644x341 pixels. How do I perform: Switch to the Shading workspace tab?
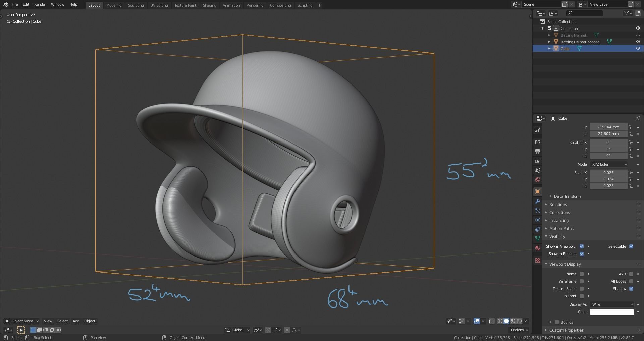(x=209, y=5)
